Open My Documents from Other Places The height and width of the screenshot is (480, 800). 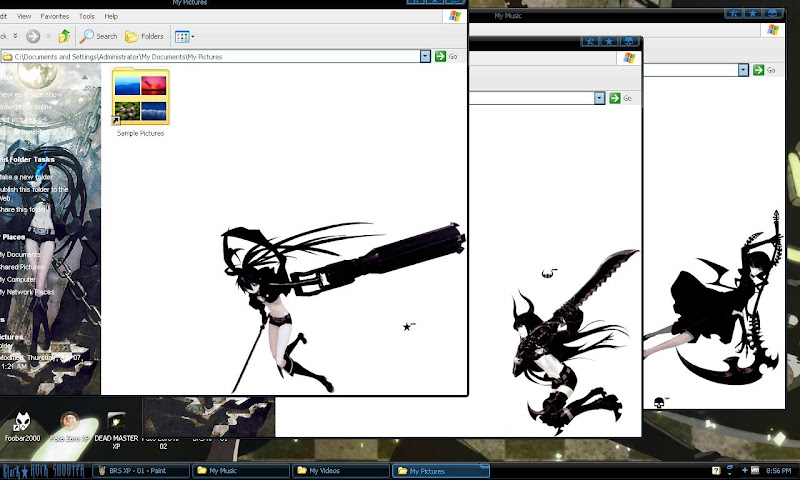20,255
